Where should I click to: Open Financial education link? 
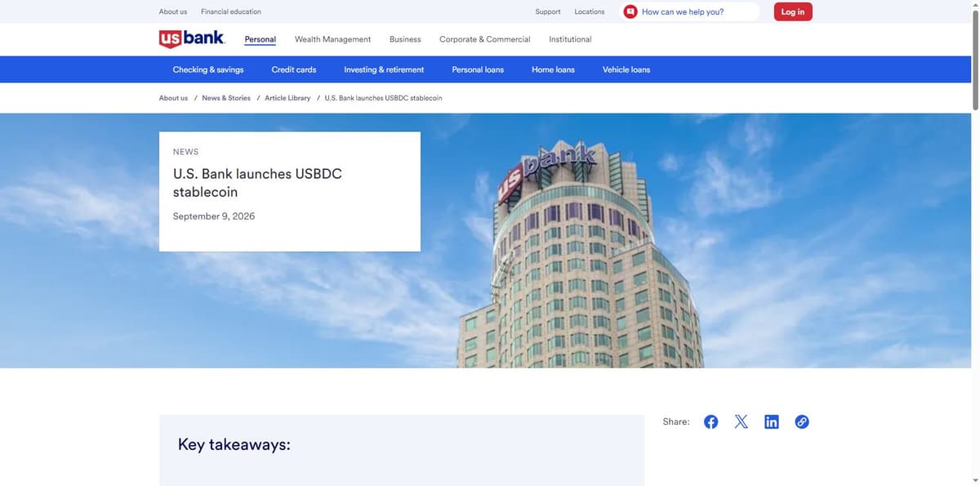coord(231,11)
